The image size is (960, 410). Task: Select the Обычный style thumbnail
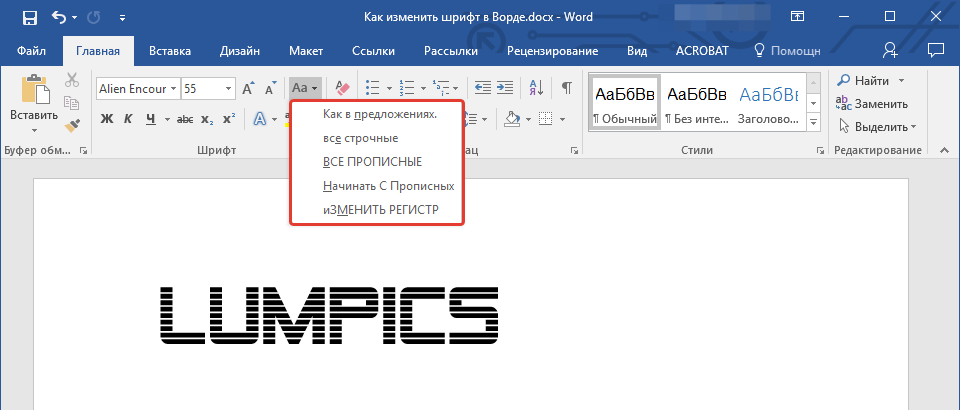click(x=625, y=104)
